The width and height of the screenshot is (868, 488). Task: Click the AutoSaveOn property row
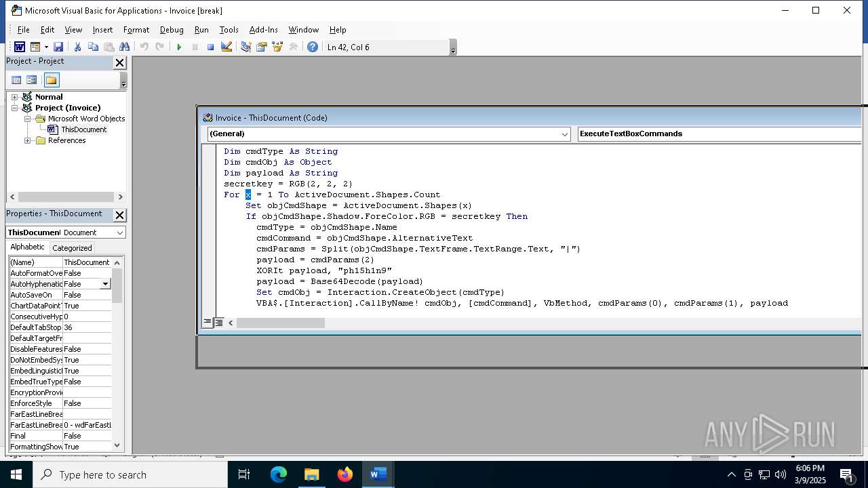(60, 295)
